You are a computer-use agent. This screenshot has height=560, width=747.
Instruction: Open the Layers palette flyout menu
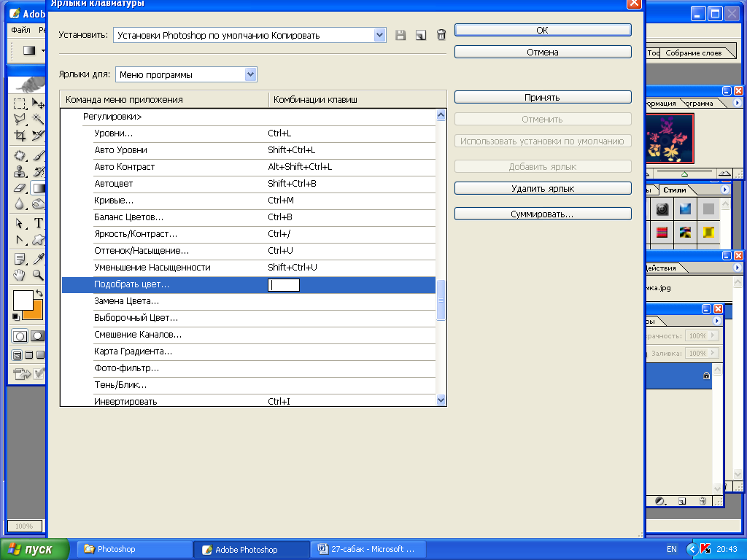coord(717,321)
